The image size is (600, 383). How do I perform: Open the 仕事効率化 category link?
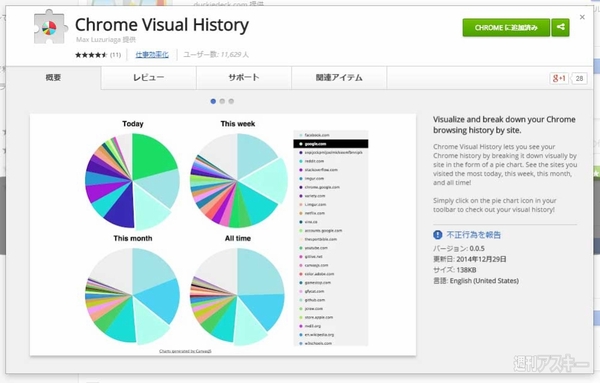click(x=152, y=55)
